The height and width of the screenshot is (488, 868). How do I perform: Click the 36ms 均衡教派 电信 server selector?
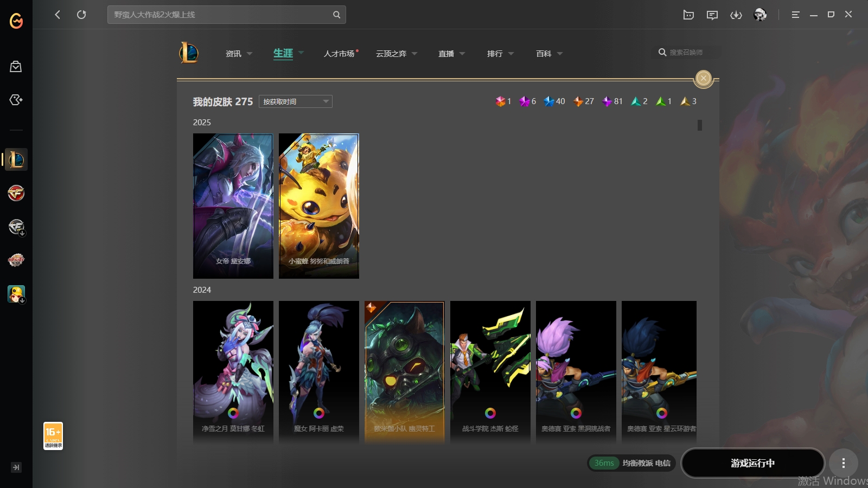[x=631, y=463]
